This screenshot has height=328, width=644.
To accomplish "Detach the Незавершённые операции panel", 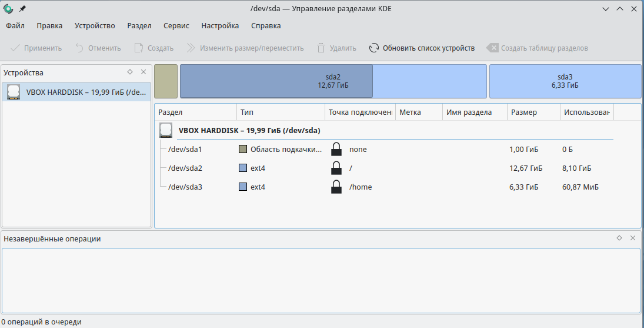I will tap(619, 238).
